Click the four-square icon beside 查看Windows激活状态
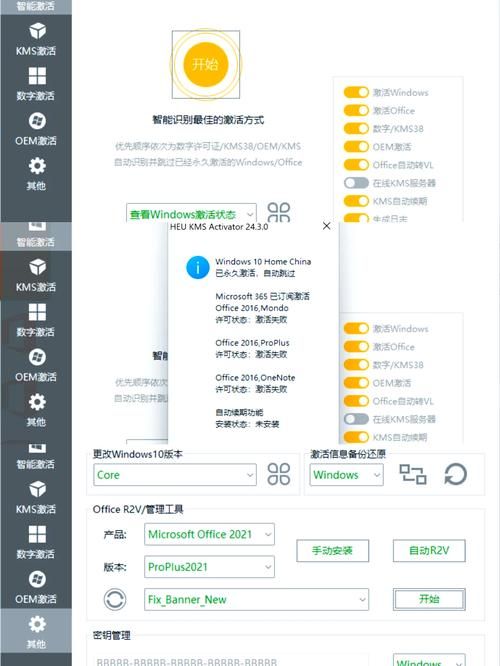The image size is (500, 666). point(279,212)
